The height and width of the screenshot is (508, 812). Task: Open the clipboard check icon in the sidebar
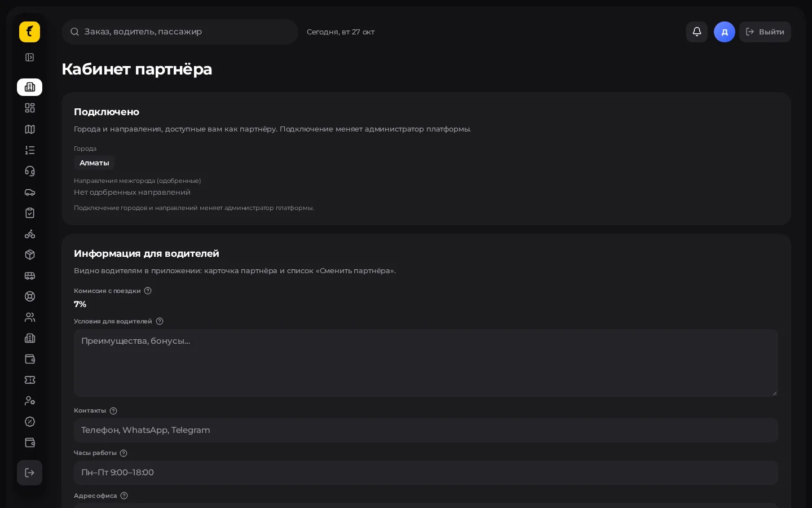coord(30,213)
